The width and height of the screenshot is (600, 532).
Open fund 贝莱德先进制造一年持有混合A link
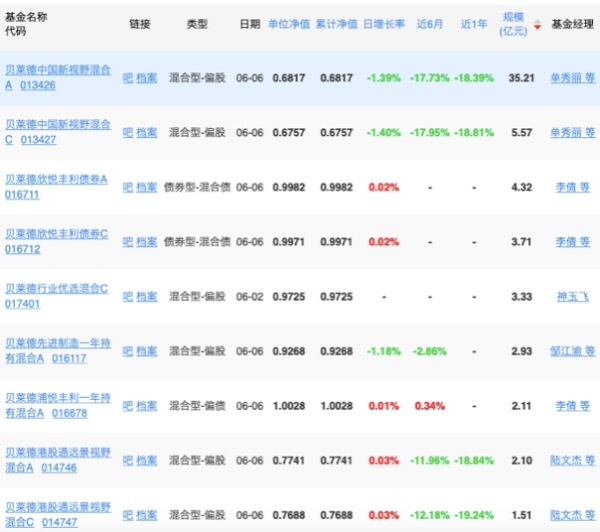57,350
